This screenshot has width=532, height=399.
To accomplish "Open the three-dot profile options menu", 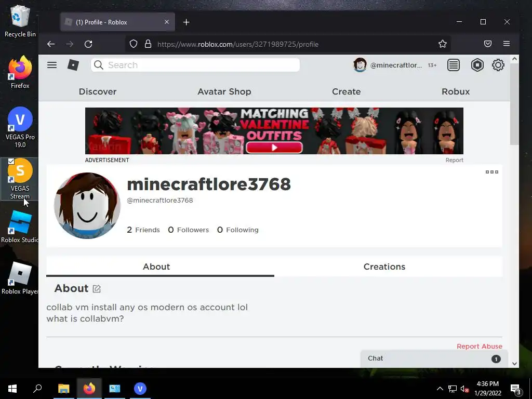I will pyautogui.click(x=491, y=172).
